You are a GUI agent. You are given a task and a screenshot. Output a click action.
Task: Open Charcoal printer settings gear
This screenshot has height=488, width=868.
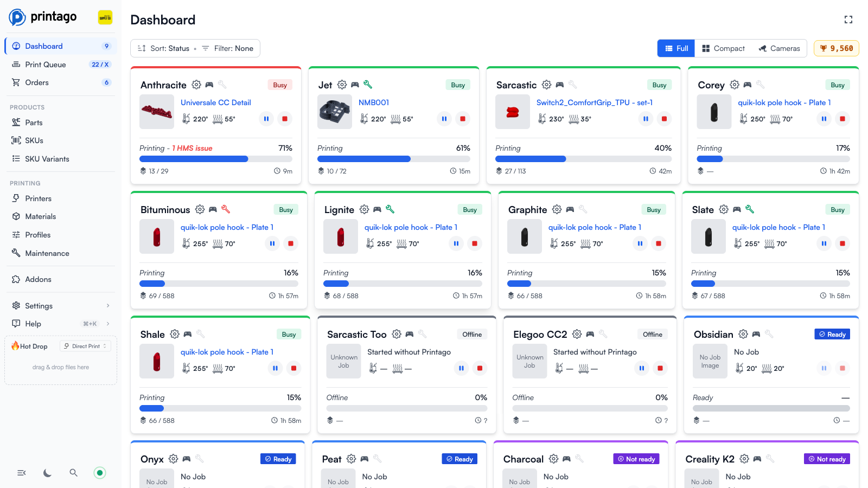point(553,459)
